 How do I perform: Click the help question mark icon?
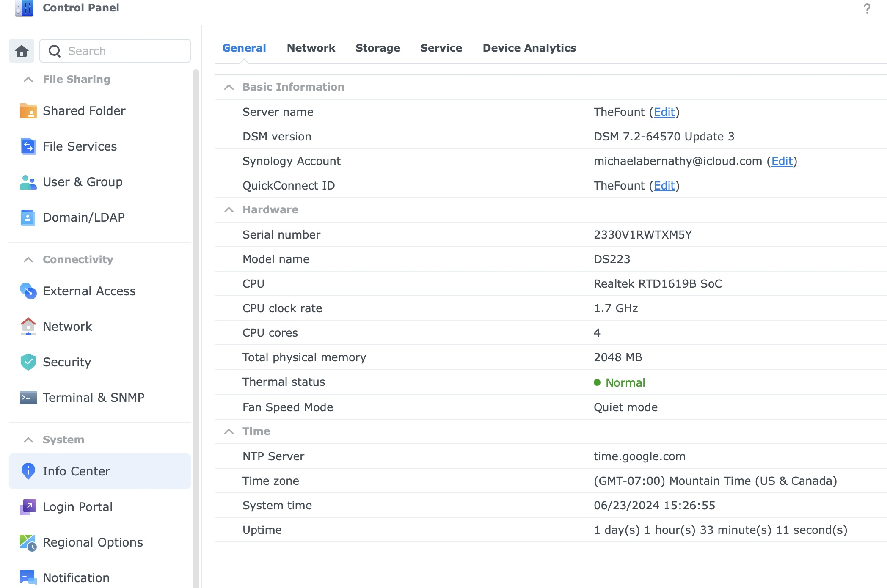pyautogui.click(x=867, y=8)
